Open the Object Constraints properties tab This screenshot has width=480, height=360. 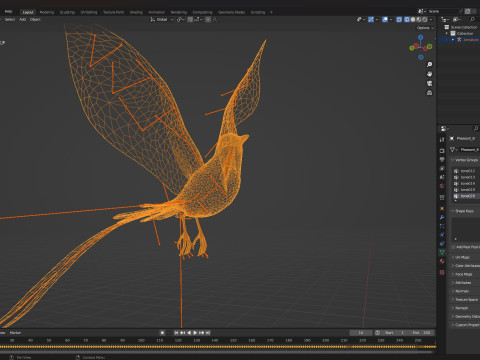(x=442, y=244)
